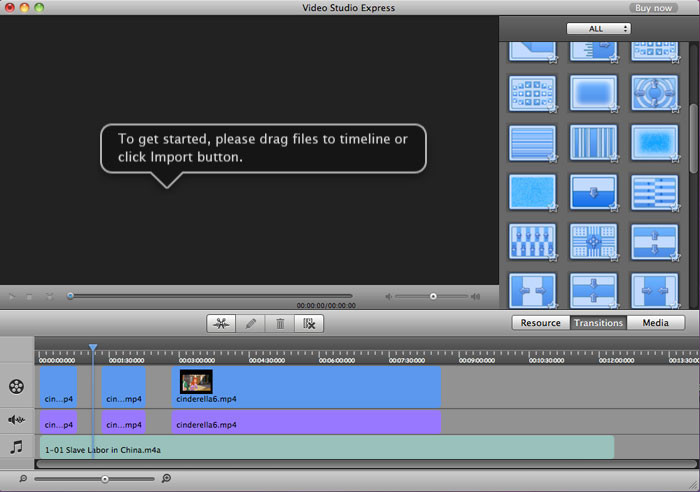
Task: Click the trash Delete icon
Action: point(280,323)
